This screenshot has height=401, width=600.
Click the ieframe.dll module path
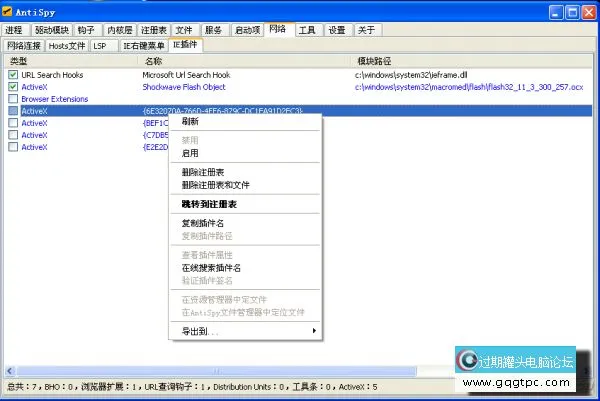click(411, 75)
